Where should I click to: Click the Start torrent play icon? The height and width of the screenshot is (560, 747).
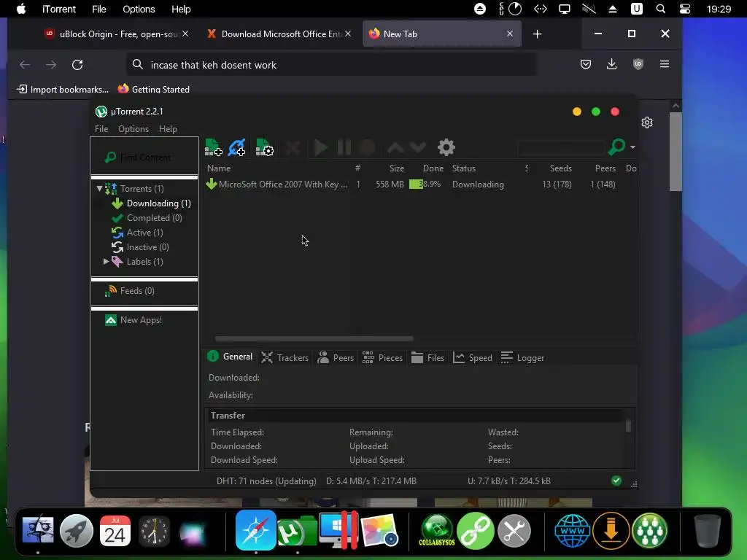coord(321,147)
